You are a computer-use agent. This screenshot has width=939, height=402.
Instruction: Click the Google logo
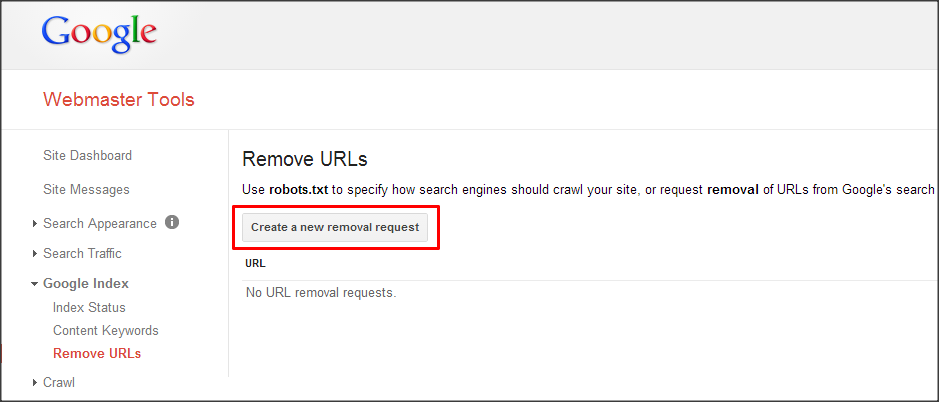[x=99, y=35]
